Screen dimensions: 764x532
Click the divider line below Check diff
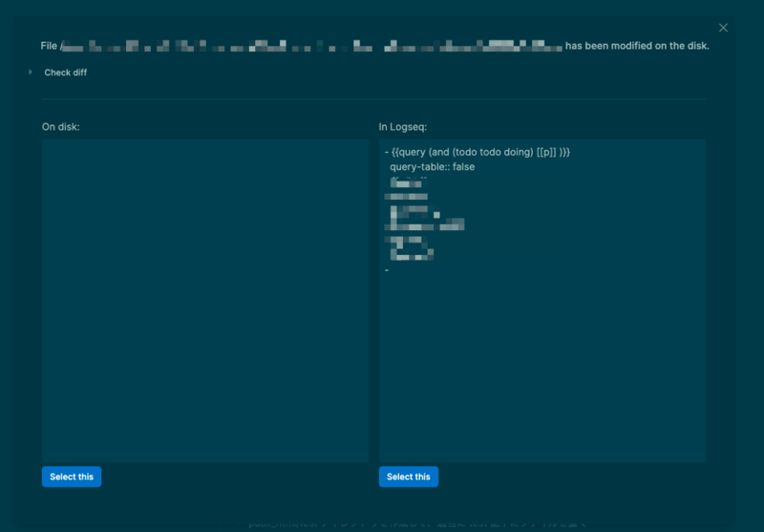coord(373,98)
